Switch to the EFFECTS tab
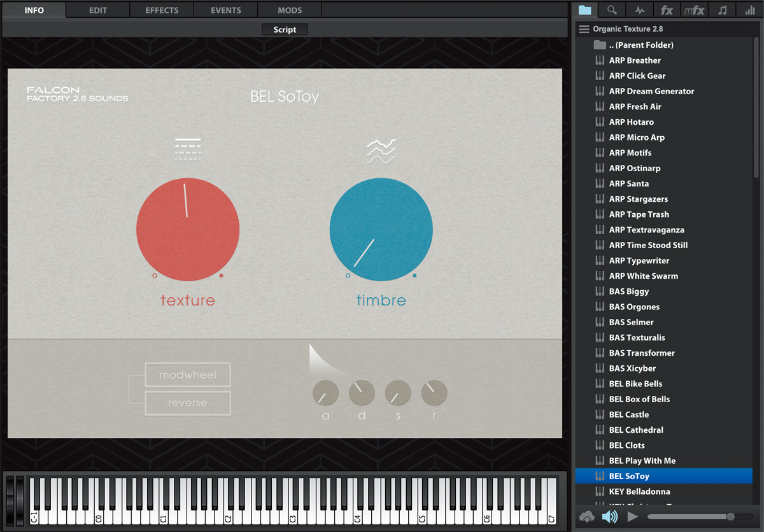The image size is (764, 532). click(x=162, y=10)
